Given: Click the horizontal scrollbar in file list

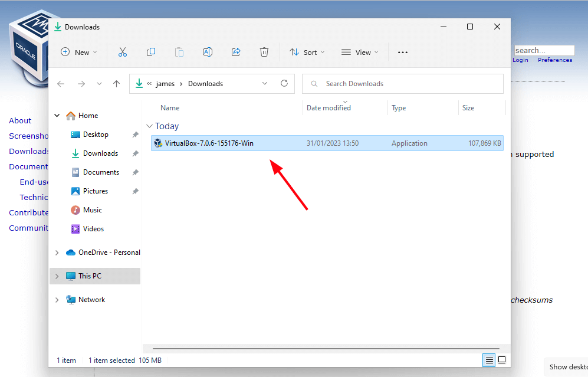Looking at the screenshot, I should coord(326,349).
